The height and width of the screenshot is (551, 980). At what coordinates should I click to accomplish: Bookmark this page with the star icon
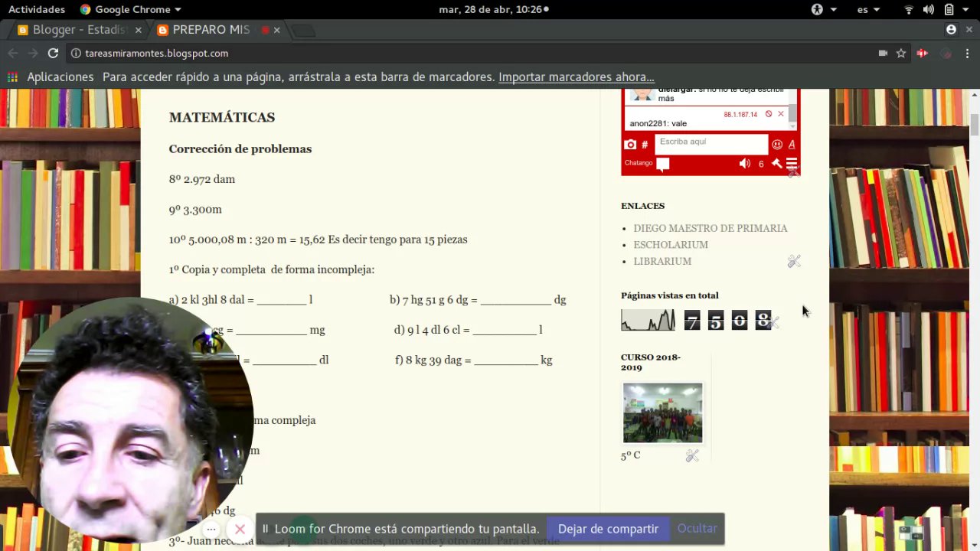tap(901, 53)
